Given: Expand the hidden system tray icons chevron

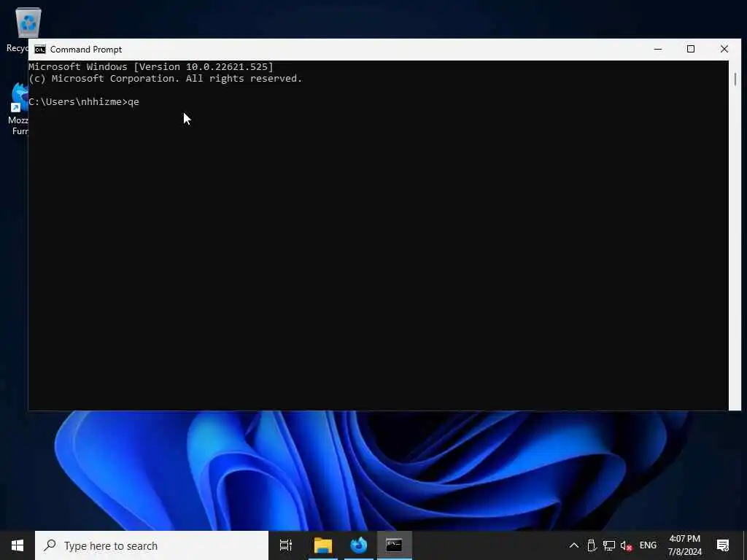Looking at the screenshot, I should tap(574, 545).
